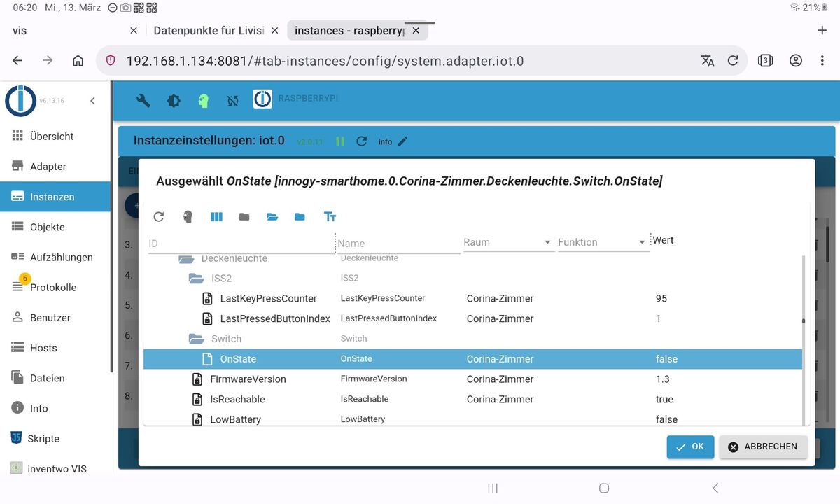Collapse the left sidebar with chevron
The height and width of the screenshot is (504, 840).
(x=93, y=101)
